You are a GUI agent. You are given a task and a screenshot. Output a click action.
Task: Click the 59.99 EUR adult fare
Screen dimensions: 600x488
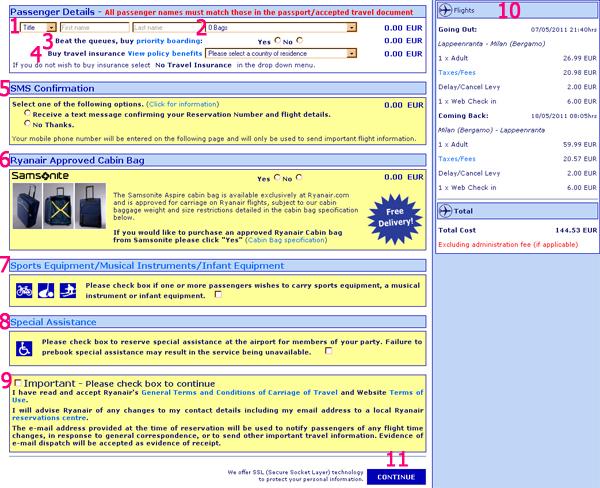[x=580, y=144]
